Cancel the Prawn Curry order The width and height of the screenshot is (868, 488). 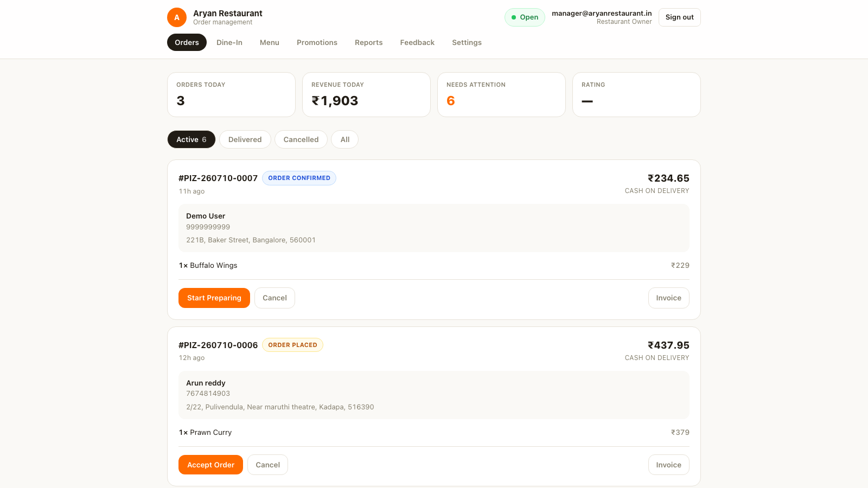point(267,465)
